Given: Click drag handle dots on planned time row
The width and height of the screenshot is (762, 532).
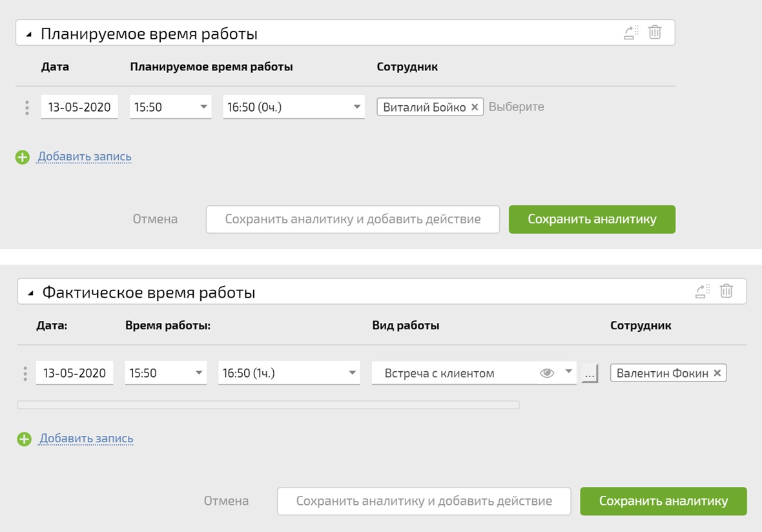Looking at the screenshot, I should (26, 108).
